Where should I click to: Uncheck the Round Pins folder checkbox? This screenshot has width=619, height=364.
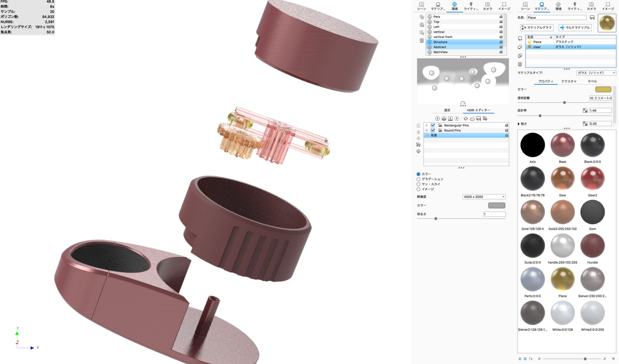[x=433, y=130]
